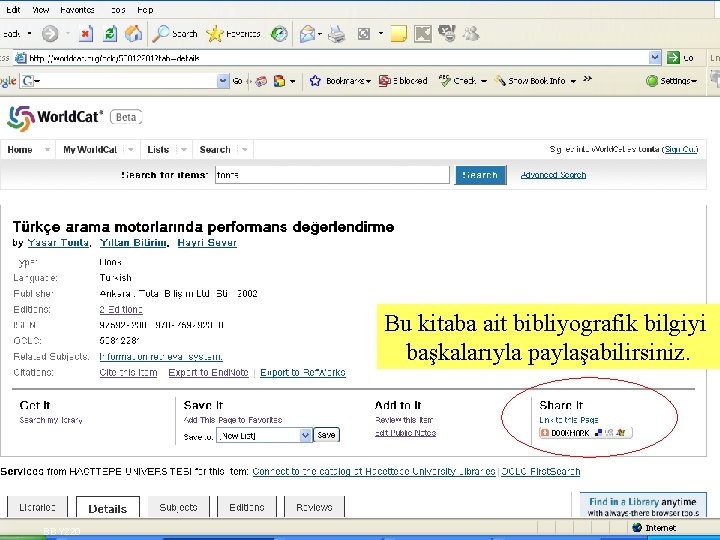Viewport: 720px width, 540px height.
Task: Switch to the Libraries tab
Action: click(x=37, y=507)
